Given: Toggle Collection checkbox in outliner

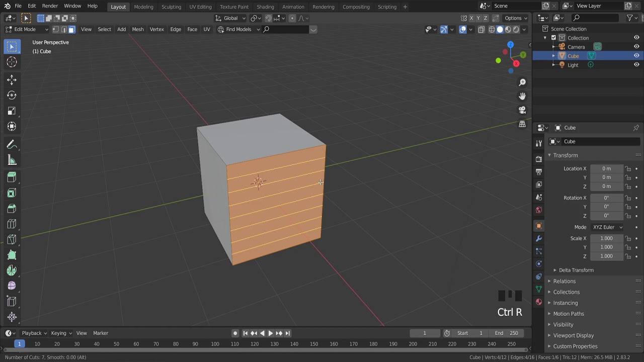Looking at the screenshot, I should tap(553, 38).
